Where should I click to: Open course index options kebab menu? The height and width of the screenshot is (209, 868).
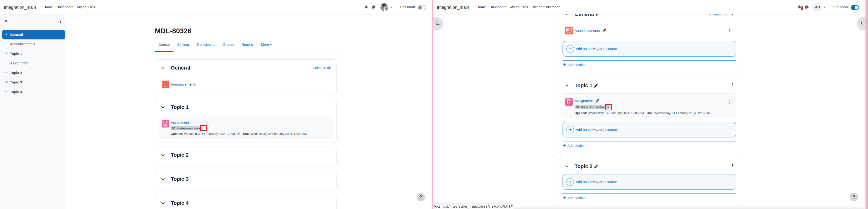[60, 21]
